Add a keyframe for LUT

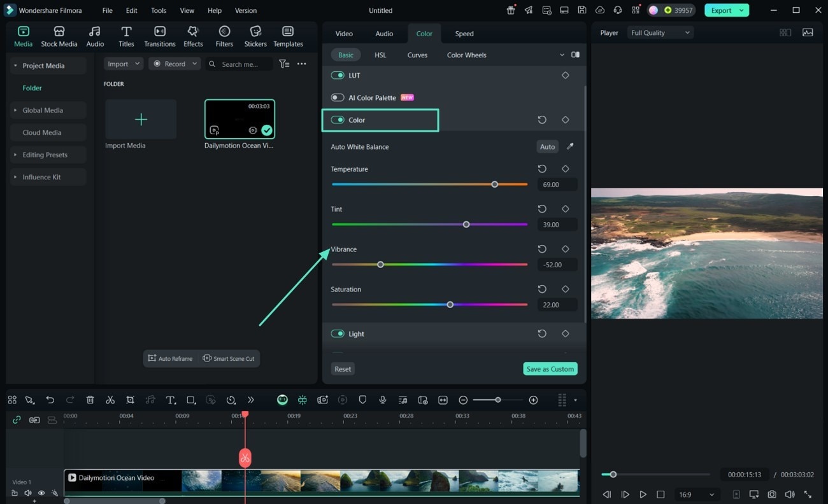pyautogui.click(x=565, y=75)
